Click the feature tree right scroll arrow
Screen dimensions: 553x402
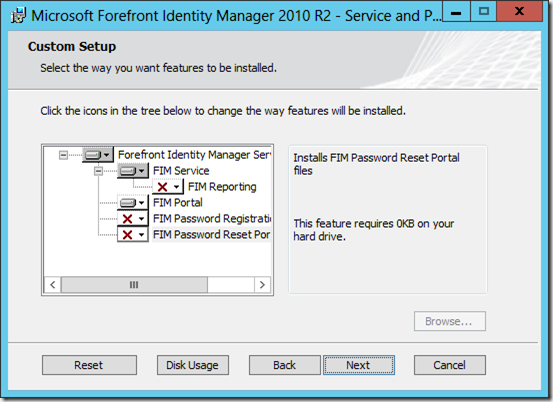[262, 285]
